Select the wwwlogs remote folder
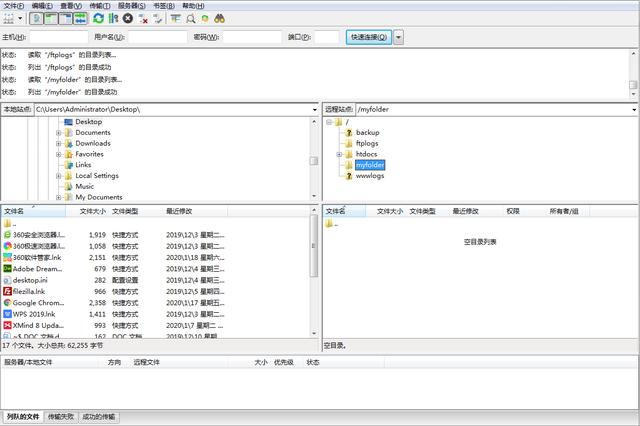The width and height of the screenshot is (640, 426). pyautogui.click(x=370, y=176)
